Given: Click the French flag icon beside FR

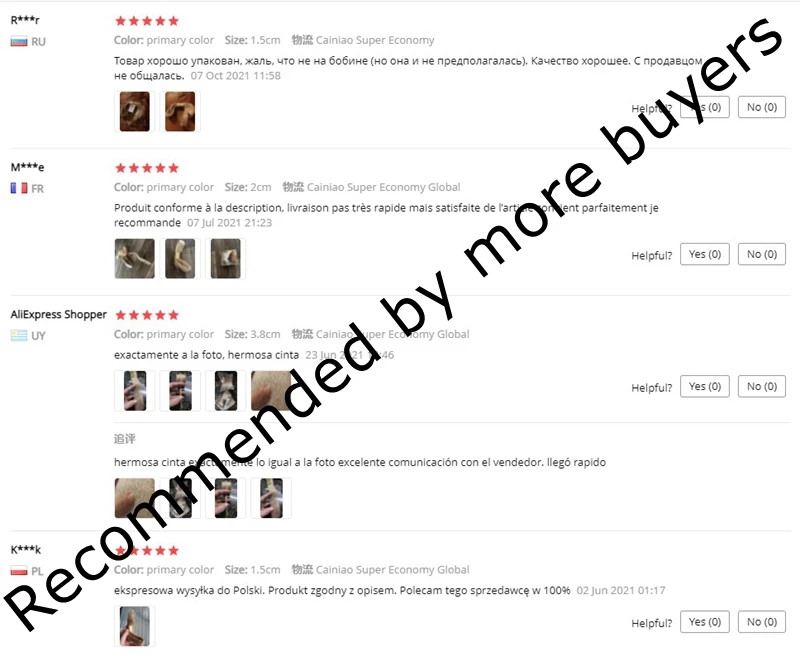Looking at the screenshot, I should [x=19, y=188].
